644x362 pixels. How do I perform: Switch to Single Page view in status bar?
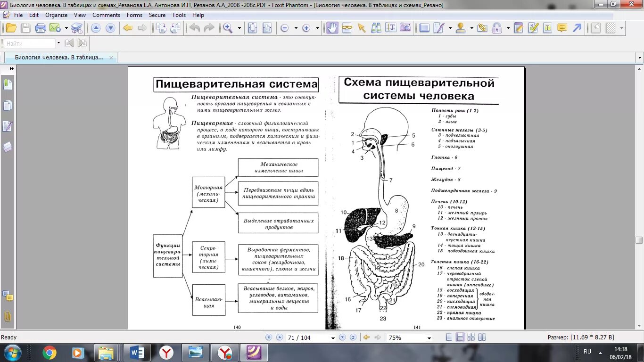[449, 337]
